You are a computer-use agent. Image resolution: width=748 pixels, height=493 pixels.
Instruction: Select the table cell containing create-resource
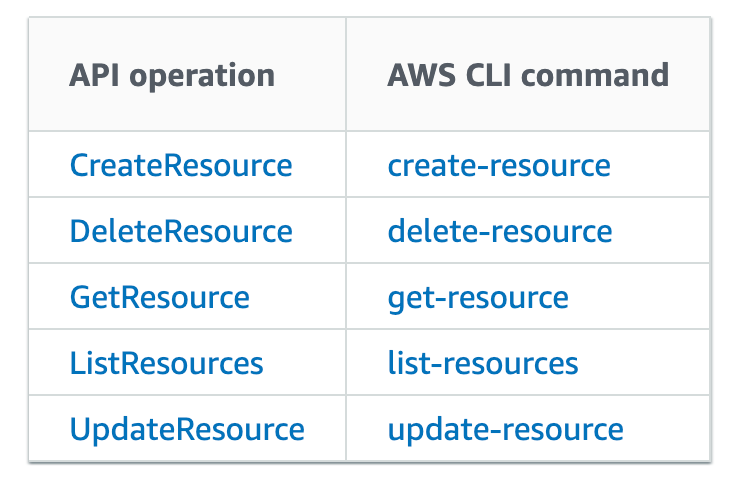click(x=528, y=164)
